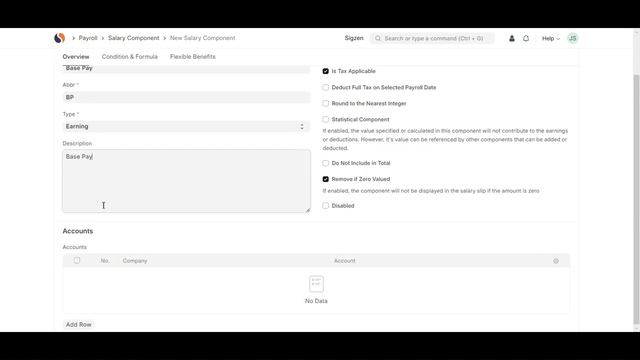The width and height of the screenshot is (640, 360).
Task: Click the Account column header
Action: click(345, 261)
